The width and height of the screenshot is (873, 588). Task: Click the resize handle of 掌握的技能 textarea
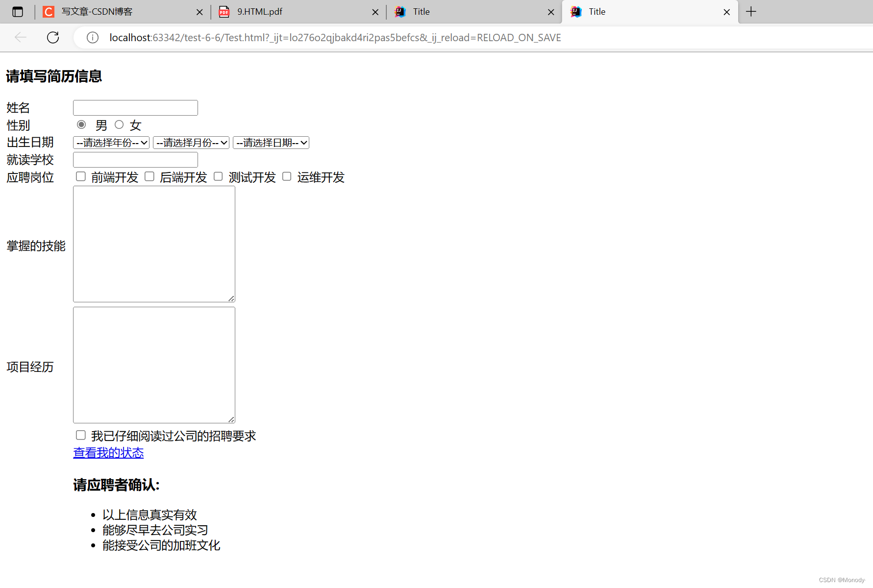tap(231, 298)
